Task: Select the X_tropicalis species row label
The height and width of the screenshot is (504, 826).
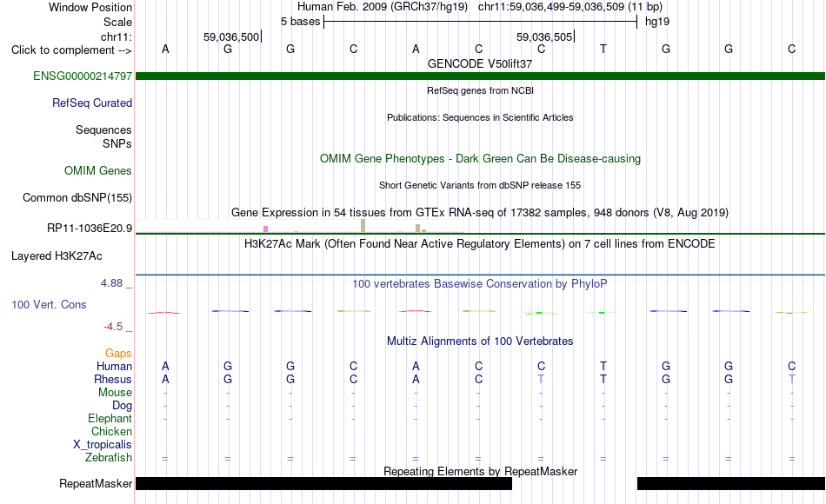Action: click(103, 445)
